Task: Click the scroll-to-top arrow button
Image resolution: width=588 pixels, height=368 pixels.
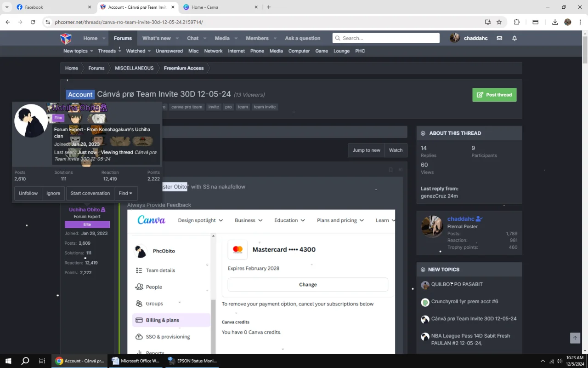Action: click(575, 338)
